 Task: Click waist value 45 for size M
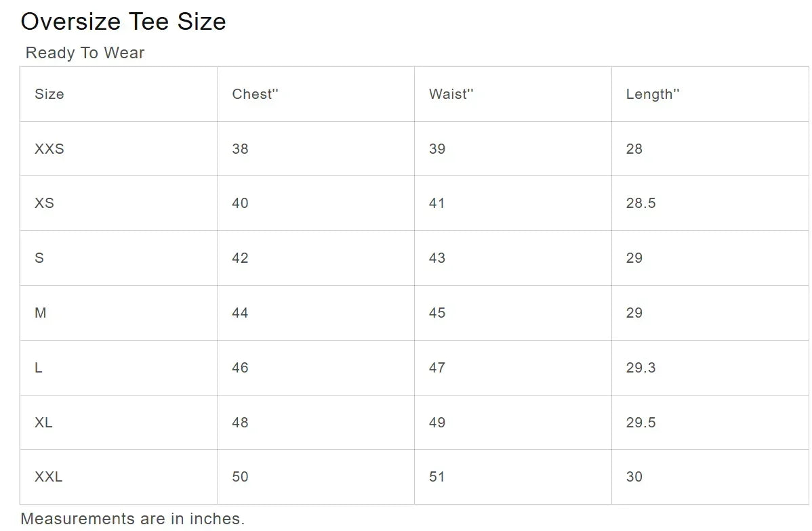[437, 313]
